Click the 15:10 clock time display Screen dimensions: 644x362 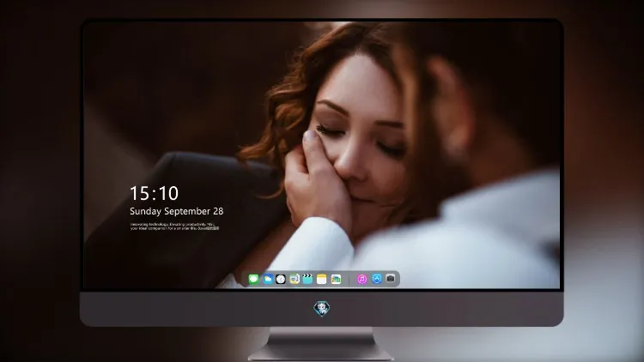(x=154, y=193)
